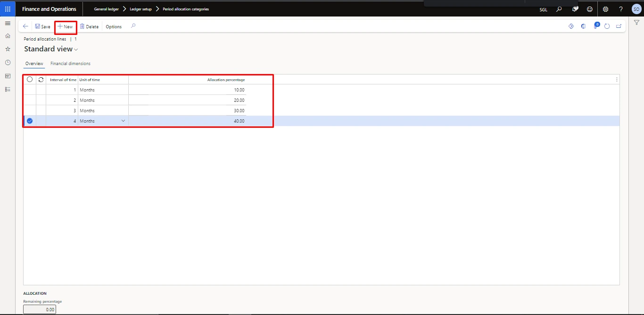This screenshot has width=644, height=315.
Task: Select row with interval 2
Action: click(30, 100)
